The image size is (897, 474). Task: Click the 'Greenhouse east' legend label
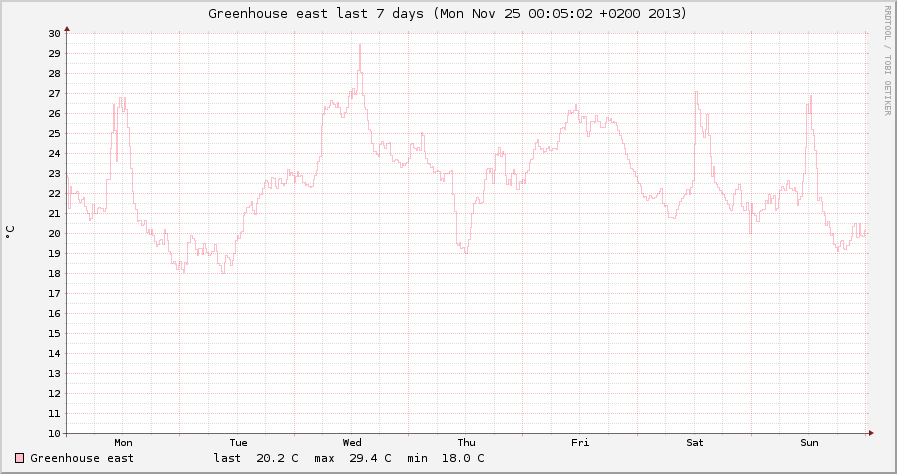pyautogui.click(x=82, y=458)
